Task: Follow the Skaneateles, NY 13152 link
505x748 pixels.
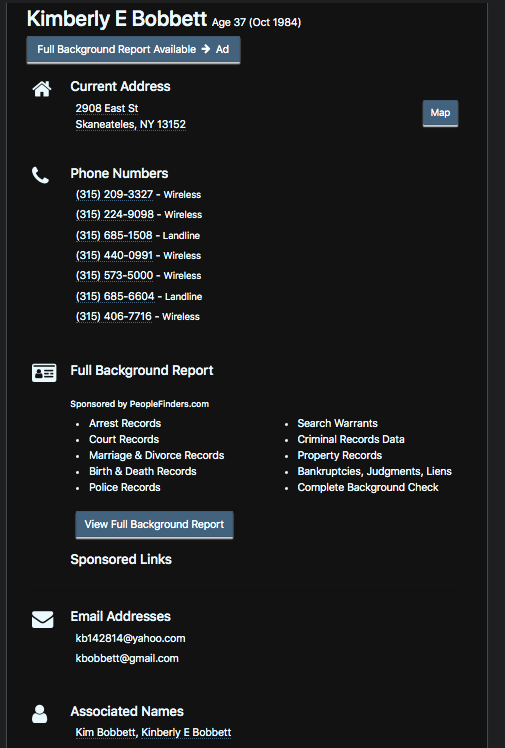Action: tap(131, 125)
